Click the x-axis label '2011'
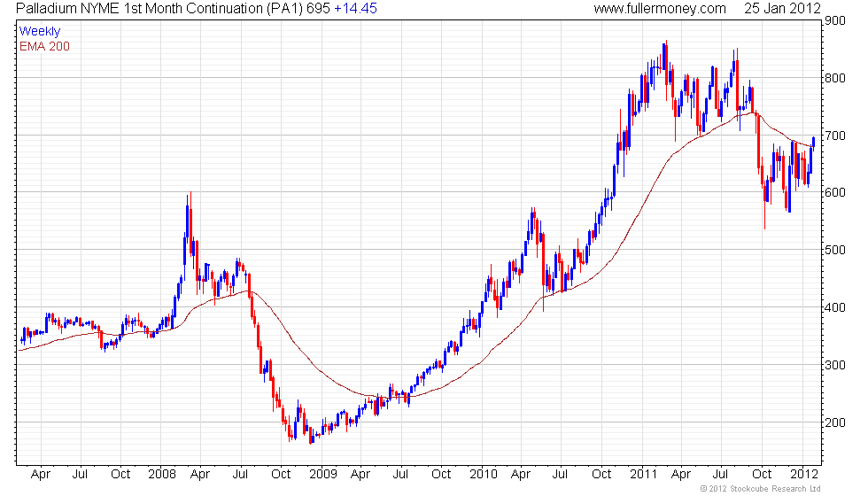The image size is (868, 496). point(643,475)
